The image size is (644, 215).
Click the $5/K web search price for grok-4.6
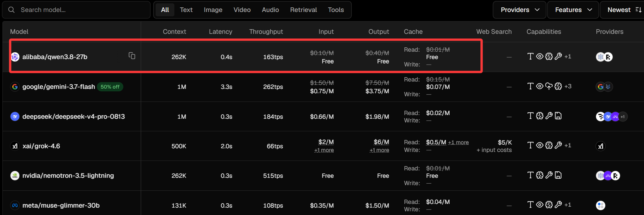pos(505,142)
